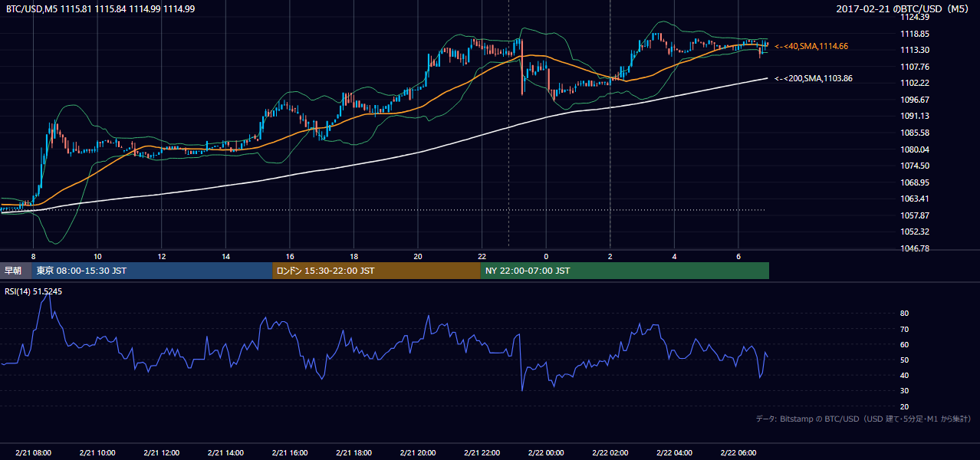980x460 pixels.
Task: Click price axis value 1046.78
Action: pos(915,248)
